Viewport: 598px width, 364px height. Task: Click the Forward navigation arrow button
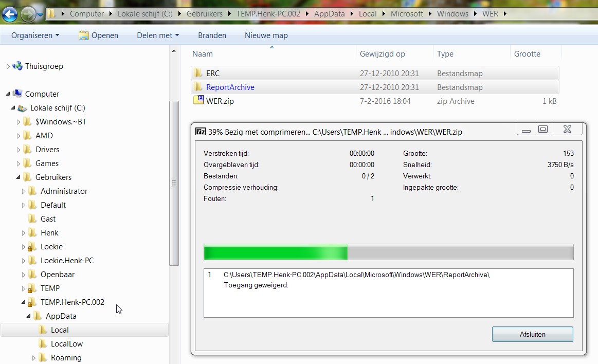(28, 14)
